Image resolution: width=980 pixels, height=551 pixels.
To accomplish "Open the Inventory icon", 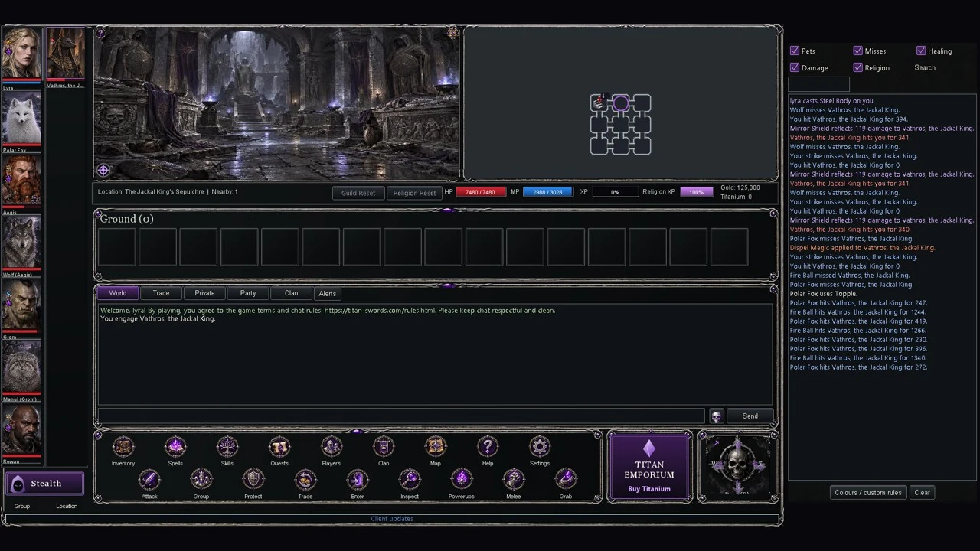I will tap(123, 447).
